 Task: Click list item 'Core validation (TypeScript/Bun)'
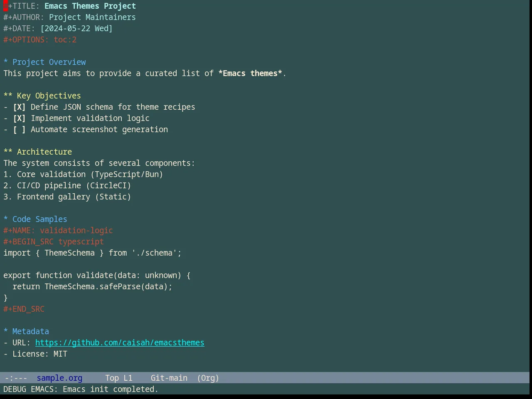pos(90,174)
